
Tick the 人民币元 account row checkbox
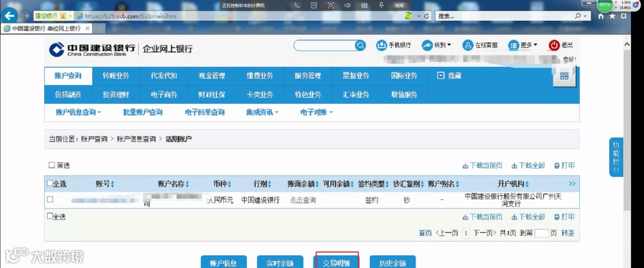click(x=50, y=199)
